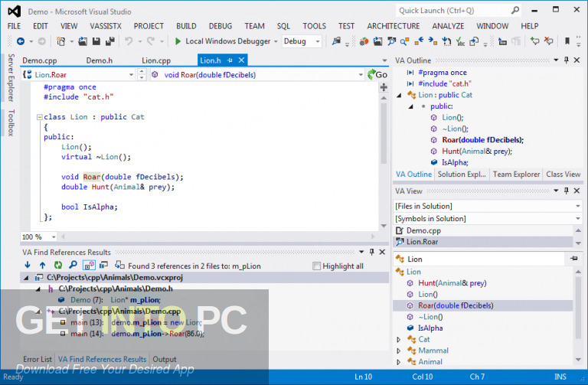
Task: Click the Navigate Backward arrow icon
Action: pyautogui.click(x=21, y=41)
